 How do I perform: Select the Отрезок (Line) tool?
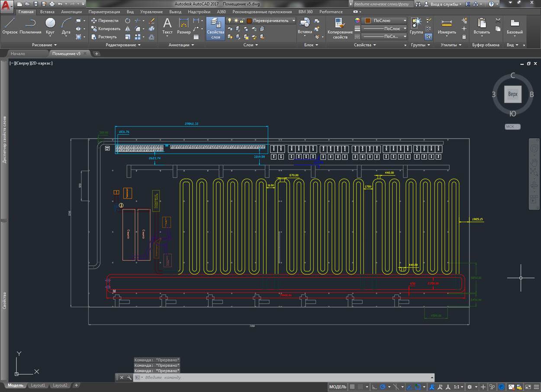pos(10,26)
